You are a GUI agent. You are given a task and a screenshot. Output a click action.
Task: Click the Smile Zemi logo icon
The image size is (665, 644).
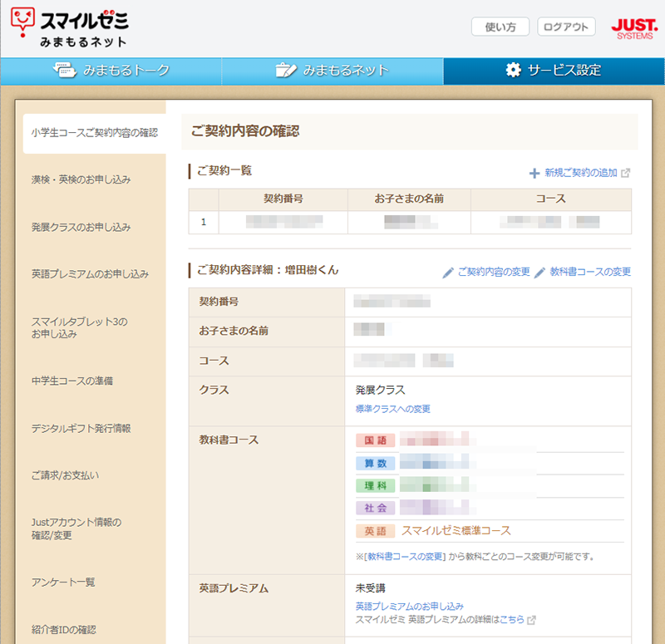(x=25, y=20)
